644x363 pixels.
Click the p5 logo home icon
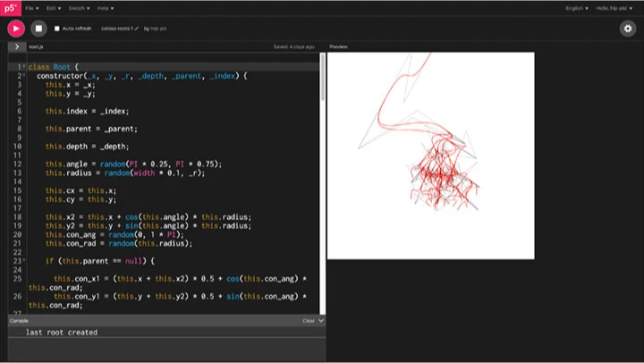[11, 8]
